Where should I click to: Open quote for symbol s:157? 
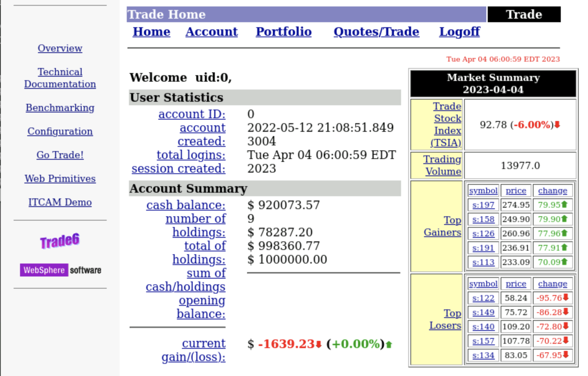(483, 341)
